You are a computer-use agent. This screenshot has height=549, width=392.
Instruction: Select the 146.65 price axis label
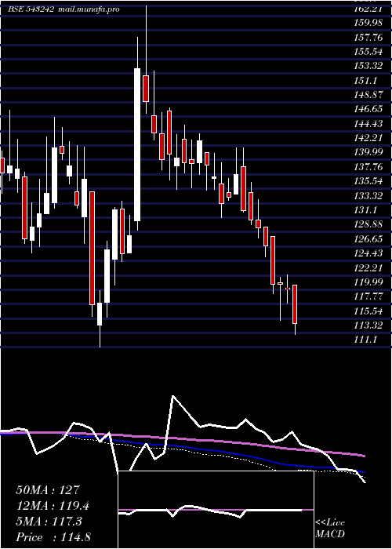[x=368, y=109]
